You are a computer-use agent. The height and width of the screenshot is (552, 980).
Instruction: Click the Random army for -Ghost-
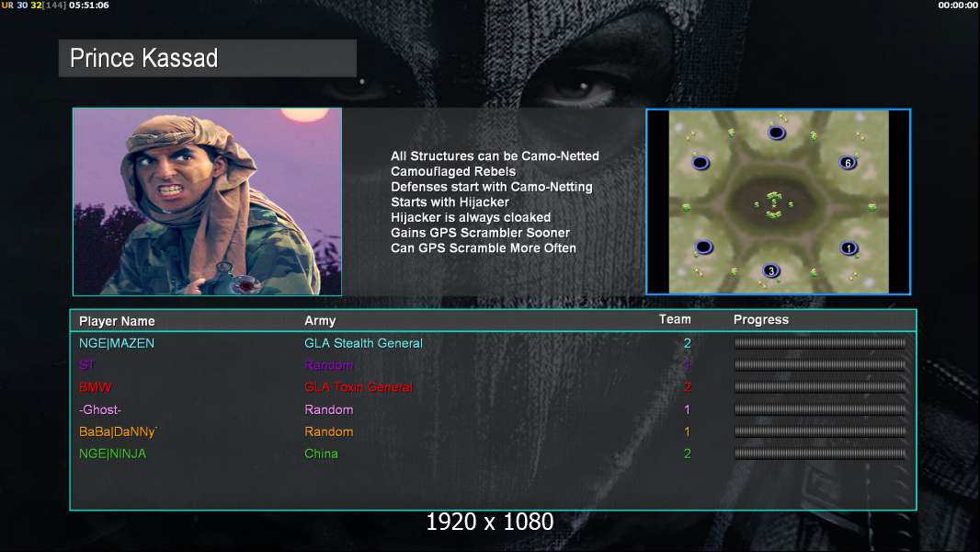coord(329,409)
